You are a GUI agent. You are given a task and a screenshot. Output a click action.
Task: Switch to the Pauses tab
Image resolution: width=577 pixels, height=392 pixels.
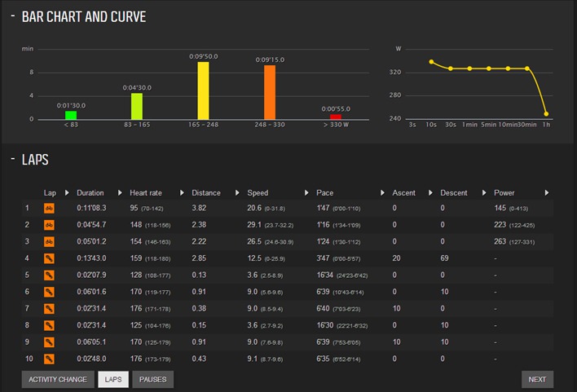152,380
